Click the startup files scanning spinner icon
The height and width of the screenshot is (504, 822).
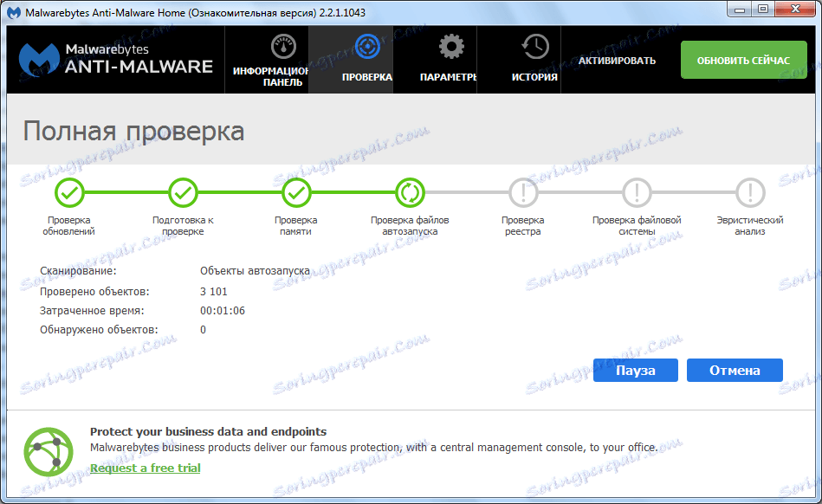click(410, 193)
